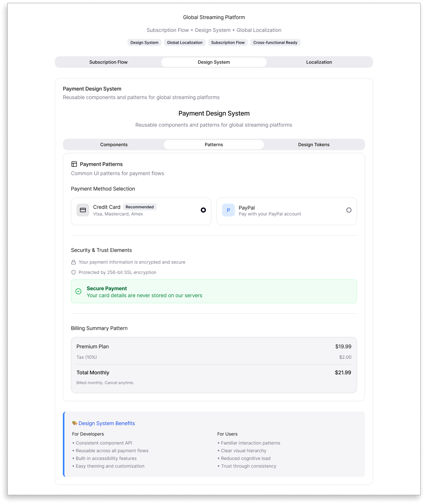Click the Payment Patterns layout icon
Viewport: 425px width, 504px height.
coord(74,164)
